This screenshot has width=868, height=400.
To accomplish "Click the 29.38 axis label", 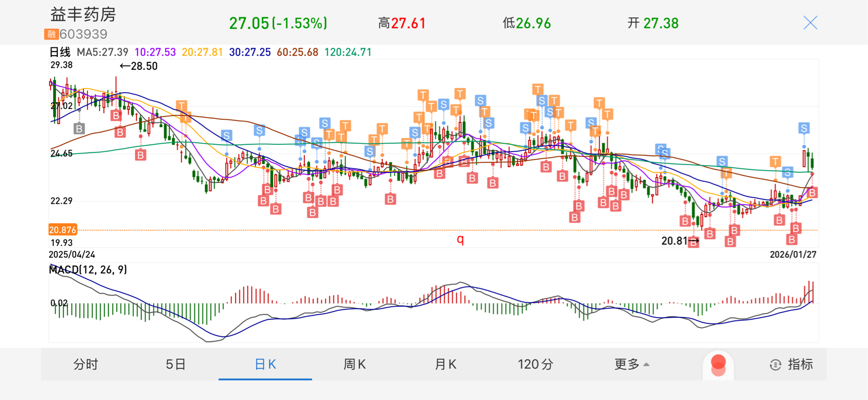I will click(x=62, y=65).
